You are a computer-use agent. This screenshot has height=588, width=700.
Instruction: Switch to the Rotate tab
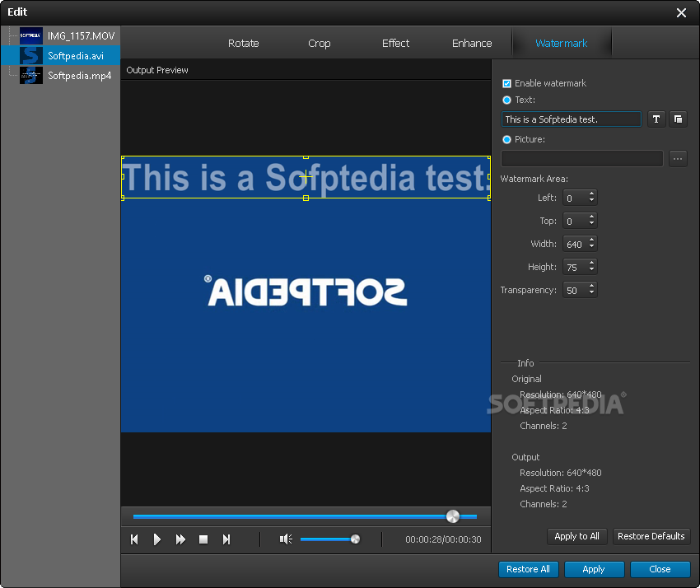[x=243, y=44]
